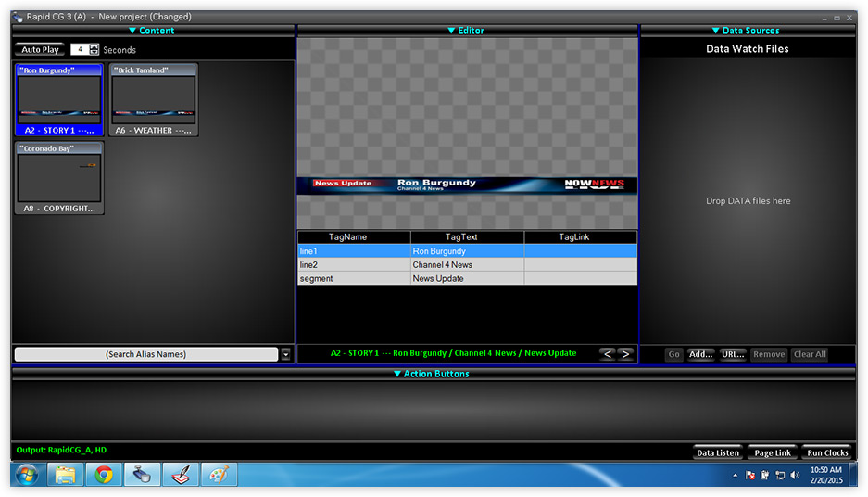Click the TagName column header
Screen dimensions: 868x497
[x=354, y=237]
